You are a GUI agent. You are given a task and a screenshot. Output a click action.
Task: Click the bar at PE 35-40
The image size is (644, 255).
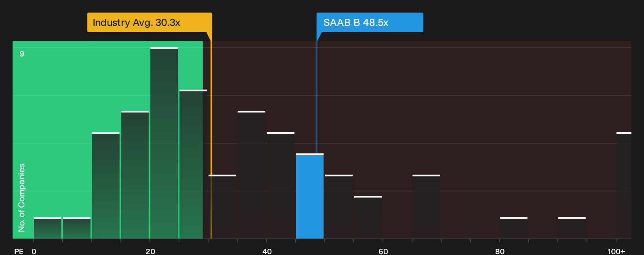coord(252,175)
